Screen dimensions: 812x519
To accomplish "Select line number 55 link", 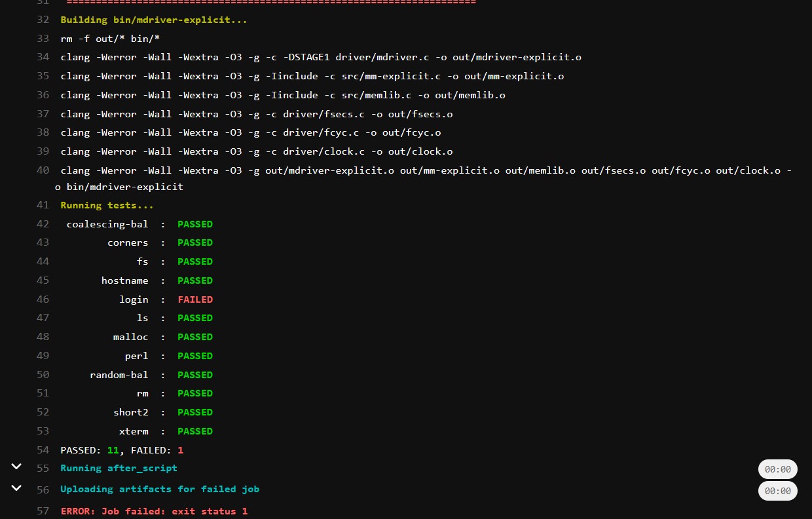I will pos(43,469).
